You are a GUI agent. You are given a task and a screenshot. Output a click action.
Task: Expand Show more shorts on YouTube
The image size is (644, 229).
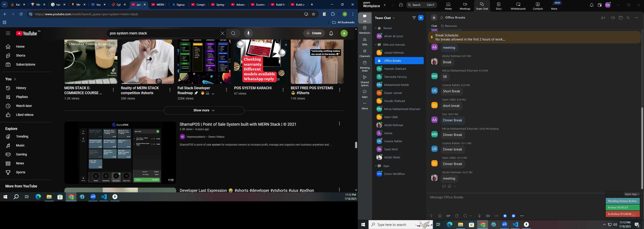204,110
